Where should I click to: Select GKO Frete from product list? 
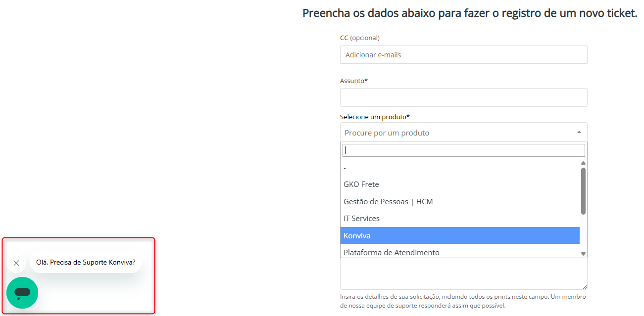(x=361, y=184)
